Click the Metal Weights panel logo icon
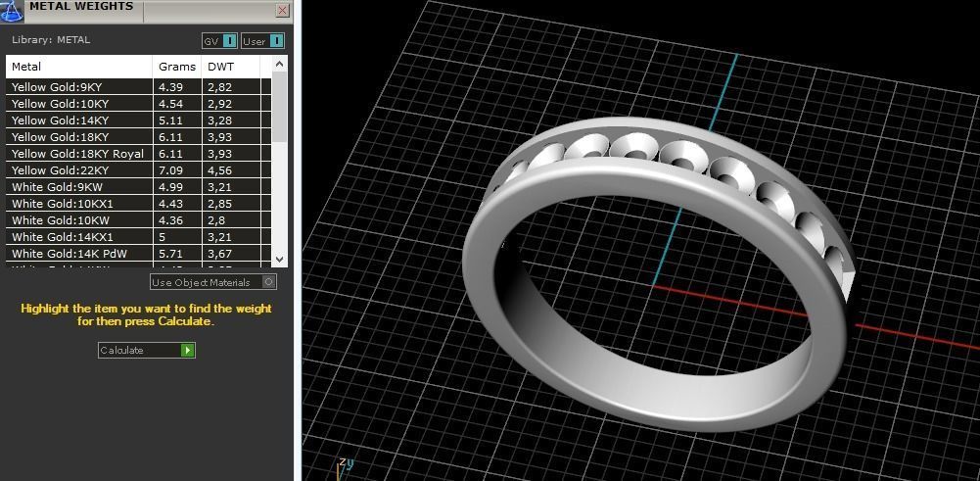This screenshot has width=980, height=481. pyautogui.click(x=11, y=11)
